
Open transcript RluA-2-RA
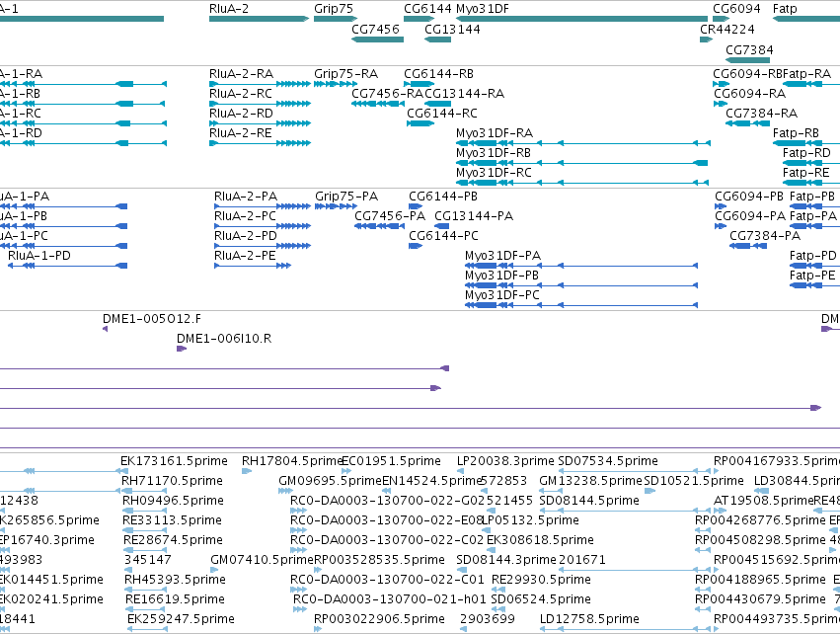[241, 73]
